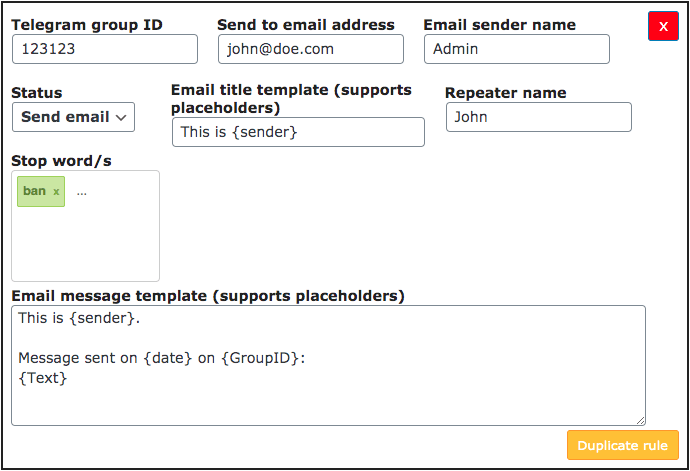Click the Duplicate rule button
Viewport: 690px width, 471px height.
pyautogui.click(x=622, y=445)
